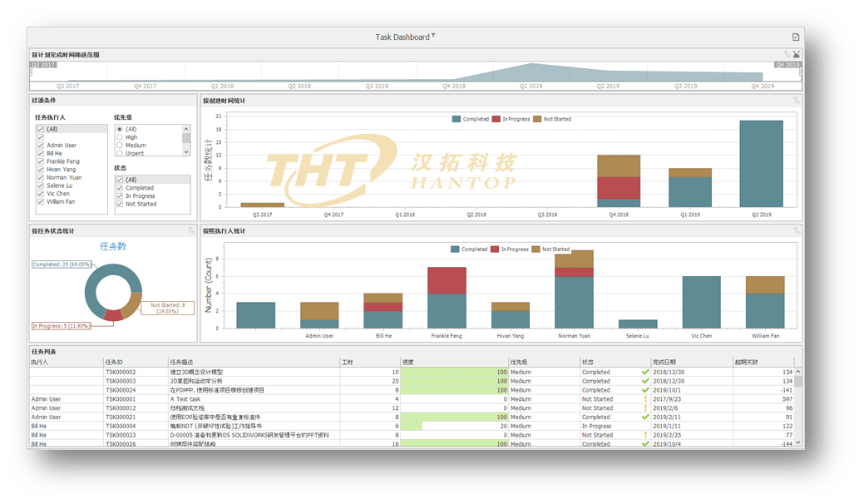The width and height of the screenshot is (859, 504).
Task: Sort task list by 超期天数 column header
Action: (763, 362)
